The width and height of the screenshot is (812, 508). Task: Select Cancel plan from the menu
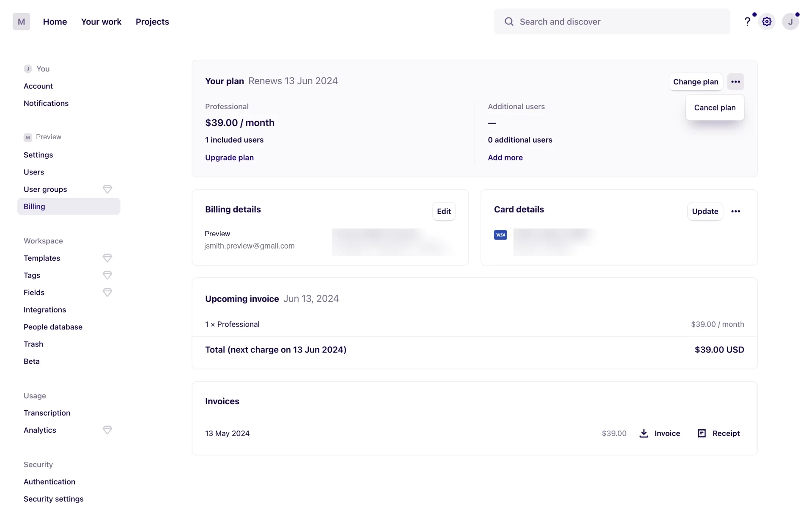coord(715,108)
